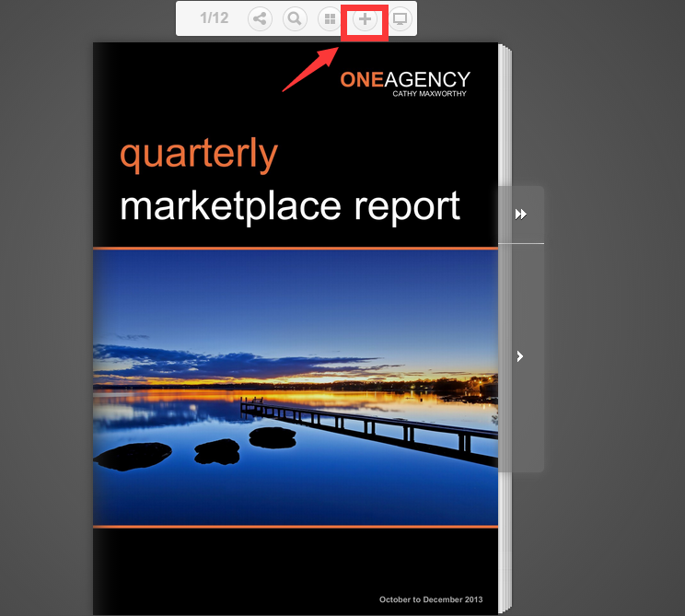Click 'CATHY MAXWORTHY' text under the logo
The width and height of the screenshot is (685, 616).
coord(429,94)
